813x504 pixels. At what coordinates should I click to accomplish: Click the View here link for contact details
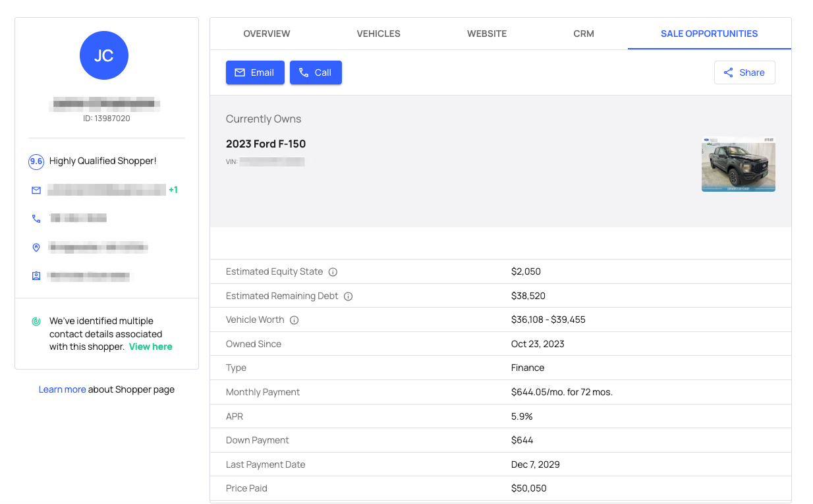151,346
